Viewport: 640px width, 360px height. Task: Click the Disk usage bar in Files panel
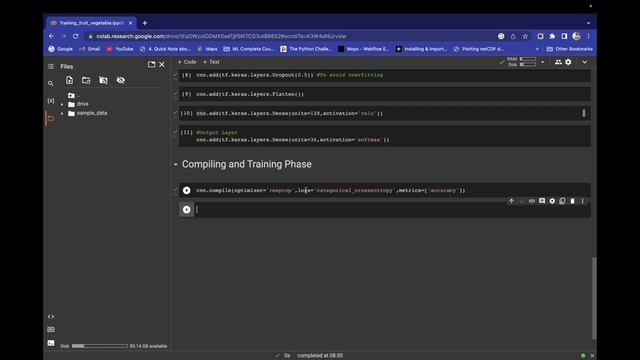coord(100,346)
